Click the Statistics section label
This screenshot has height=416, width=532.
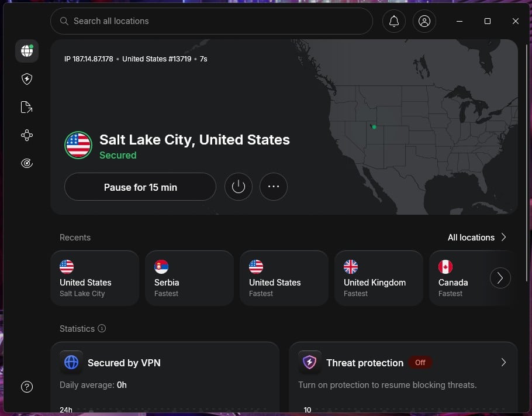[77, 329]
